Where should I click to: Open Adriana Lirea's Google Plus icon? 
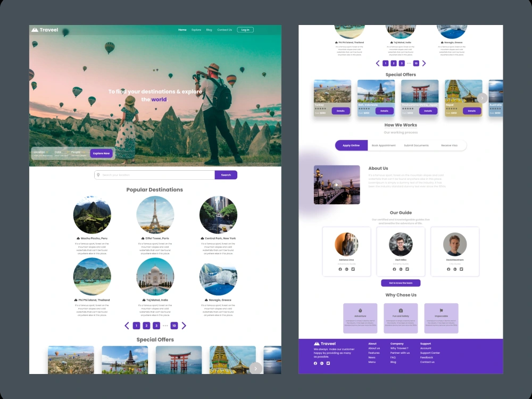coord(347,269)
